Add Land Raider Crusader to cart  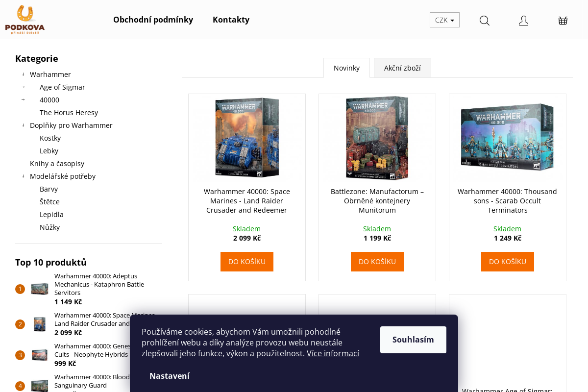[246, 262]
